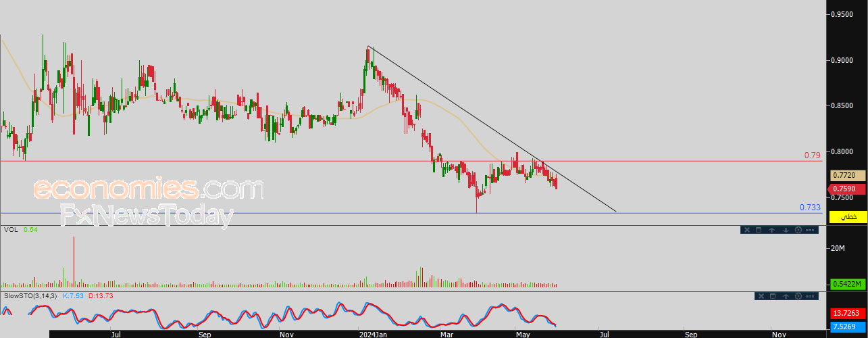Image resolution: width=868 pixels, height=338 pixels.
Task: Click the VOL value 0.54
Action: pos(30,230)
